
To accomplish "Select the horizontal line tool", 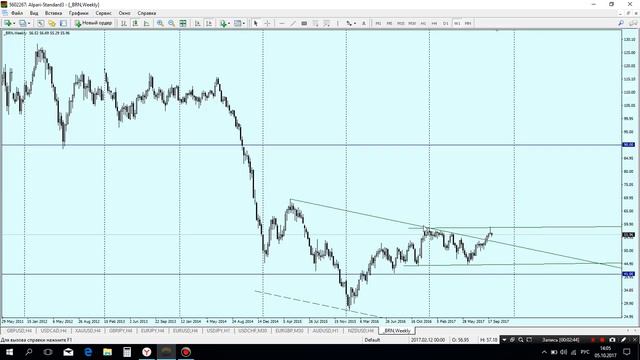I will [282, 24].
